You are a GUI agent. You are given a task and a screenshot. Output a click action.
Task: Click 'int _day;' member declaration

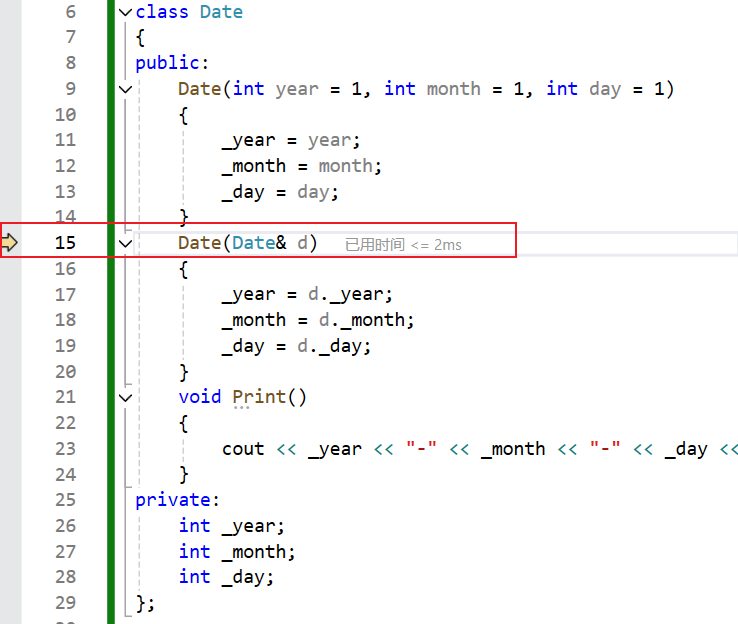(x=226, y=577)
